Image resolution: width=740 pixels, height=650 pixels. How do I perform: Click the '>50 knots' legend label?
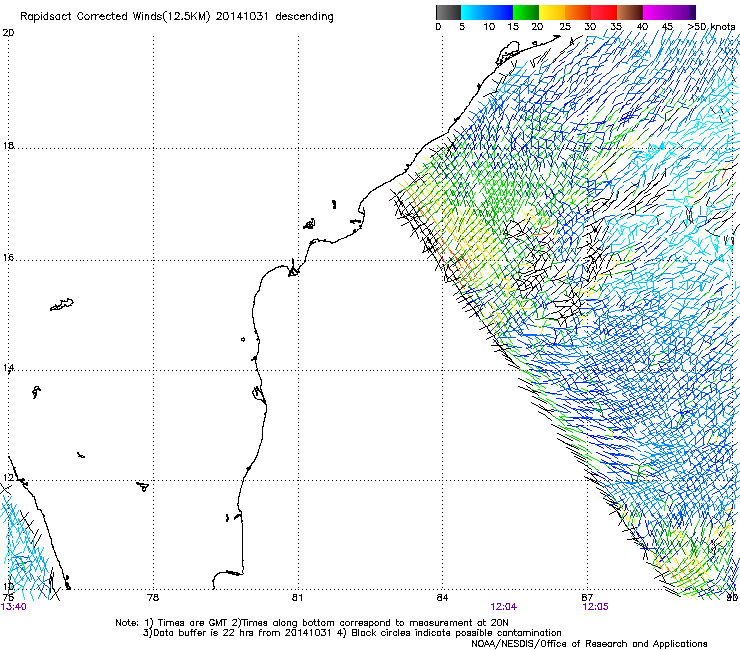711,26
